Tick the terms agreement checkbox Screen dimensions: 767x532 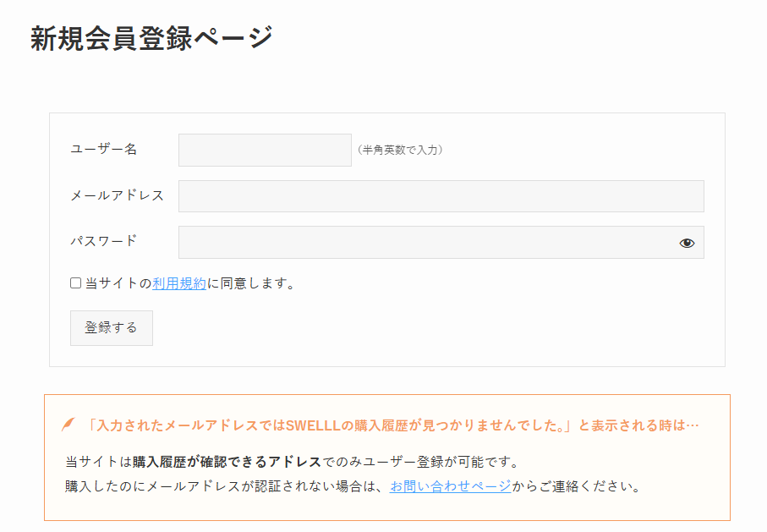[75, 283]
